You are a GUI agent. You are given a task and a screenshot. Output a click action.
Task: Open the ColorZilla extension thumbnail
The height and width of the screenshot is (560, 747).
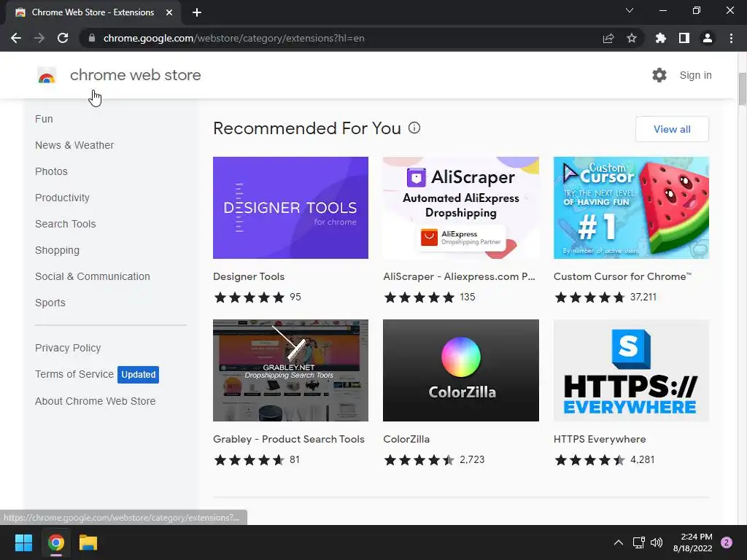click(461, 370)
